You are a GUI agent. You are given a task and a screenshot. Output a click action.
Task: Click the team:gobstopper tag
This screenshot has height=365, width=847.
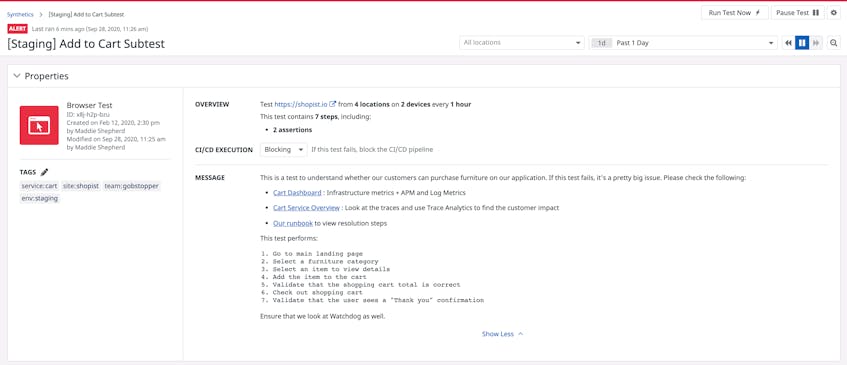pos(132,186)
